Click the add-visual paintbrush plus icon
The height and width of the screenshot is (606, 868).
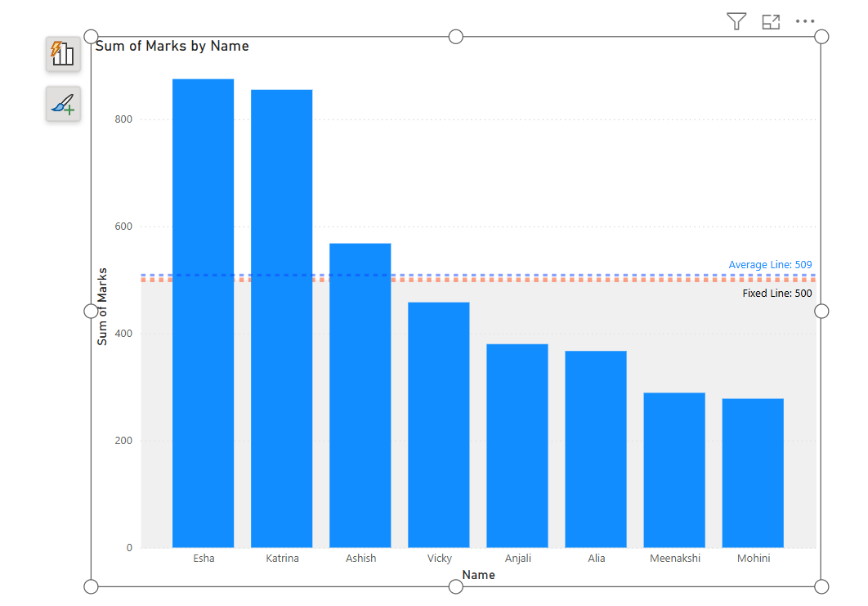click(63, 104)
